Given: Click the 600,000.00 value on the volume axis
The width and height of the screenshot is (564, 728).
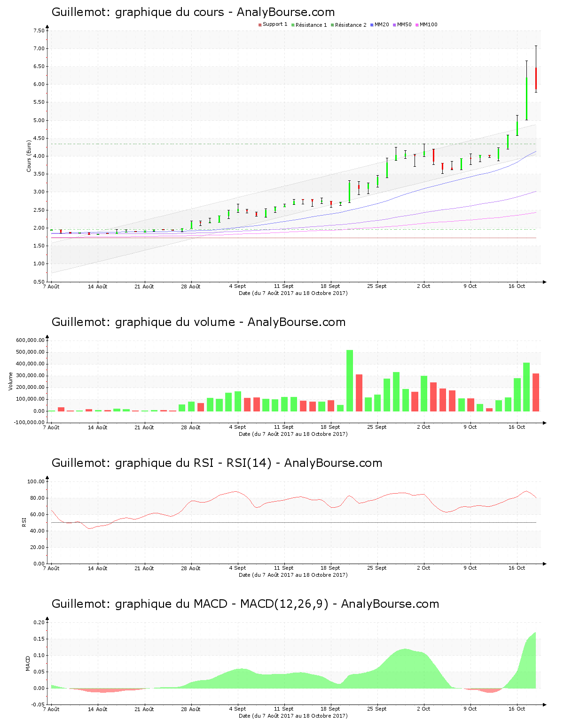Looking at the screenshot, I should [30, 341].
